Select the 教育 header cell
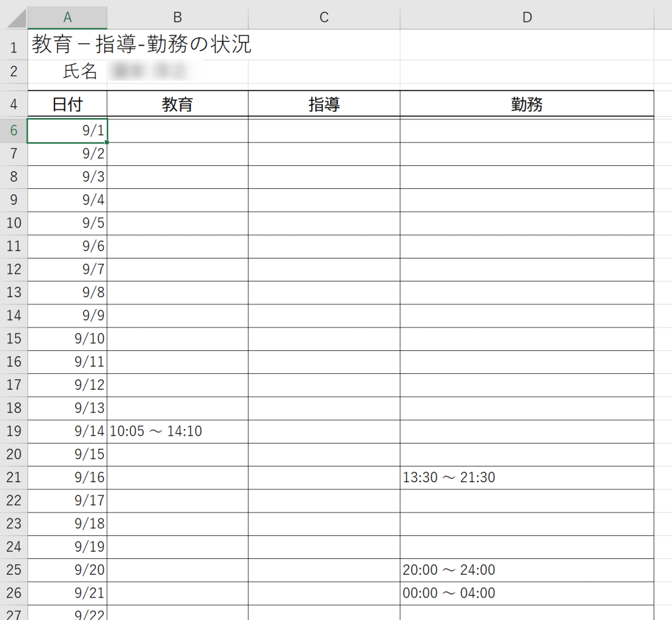The image size is (672, 620). (x=177, y=104)
